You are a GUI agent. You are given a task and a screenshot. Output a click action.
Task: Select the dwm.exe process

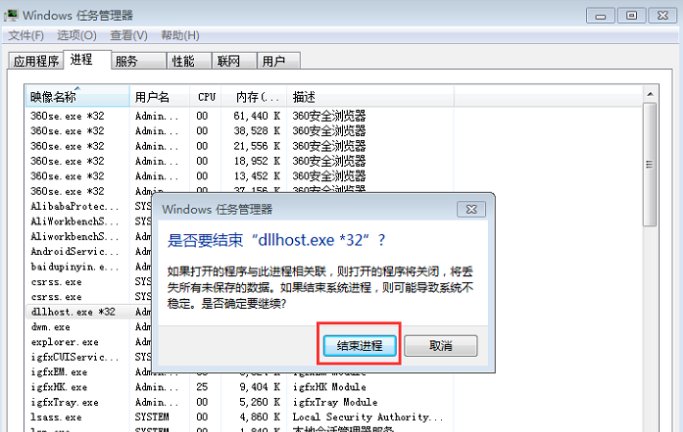pos(51,327)
